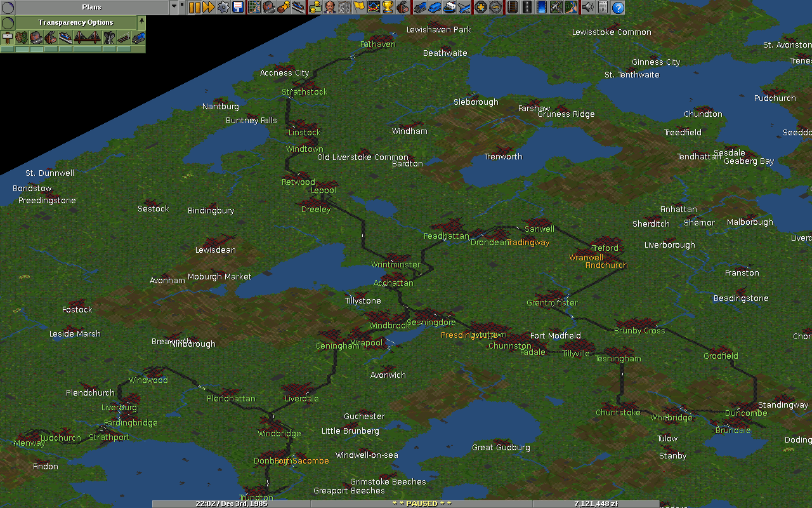Toggle transparency for loading indicators train icon
This screenshot has height=508, width=812.
coord(138,38)
